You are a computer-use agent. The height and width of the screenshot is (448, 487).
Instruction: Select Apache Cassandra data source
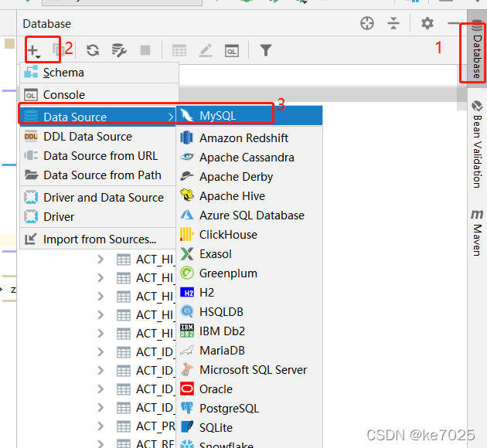click(x=250, y=158)
